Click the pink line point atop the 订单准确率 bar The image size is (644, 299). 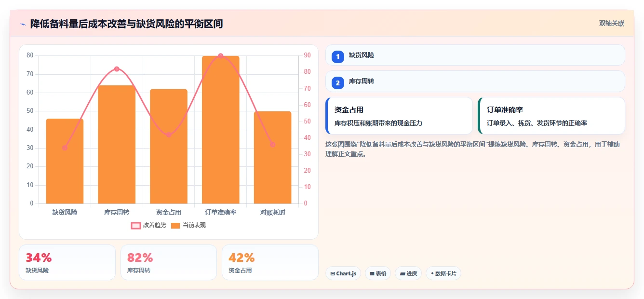(x=221, y=56)
